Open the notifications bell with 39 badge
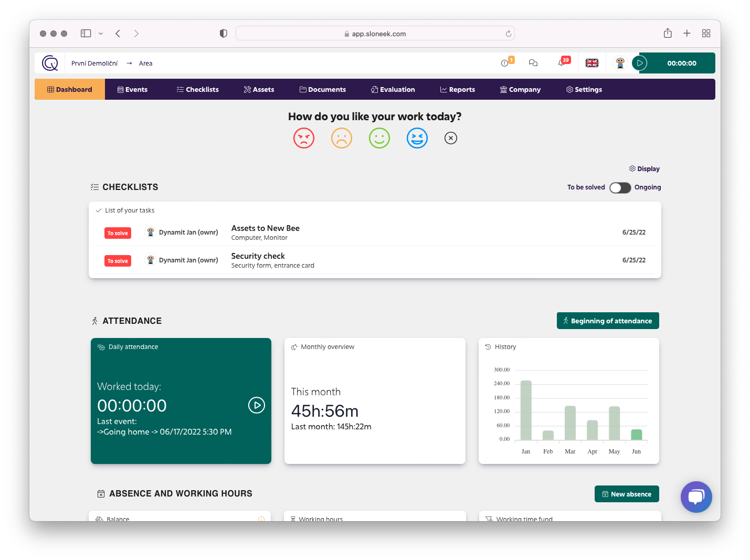Viewport: 750px width, 560px height. click(562, 63)
